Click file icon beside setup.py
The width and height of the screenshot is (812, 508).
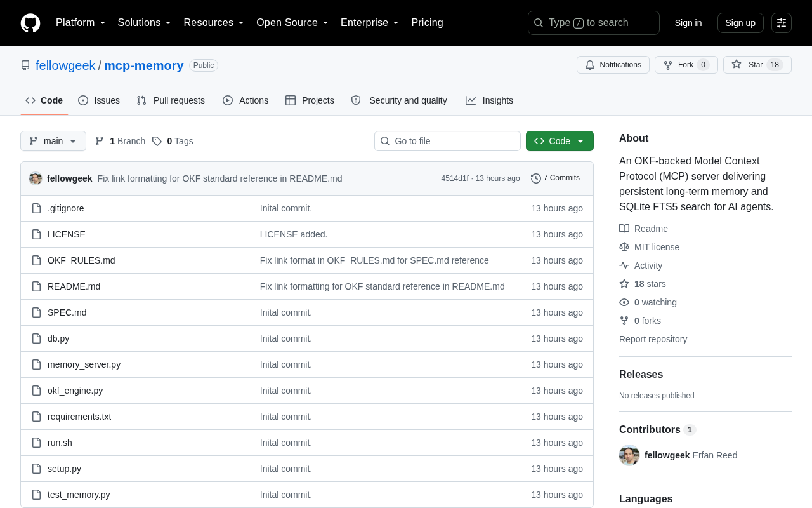tap(37, 469)
